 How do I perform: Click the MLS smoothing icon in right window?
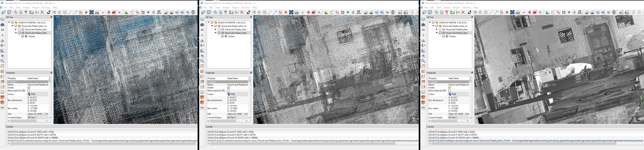627,12
